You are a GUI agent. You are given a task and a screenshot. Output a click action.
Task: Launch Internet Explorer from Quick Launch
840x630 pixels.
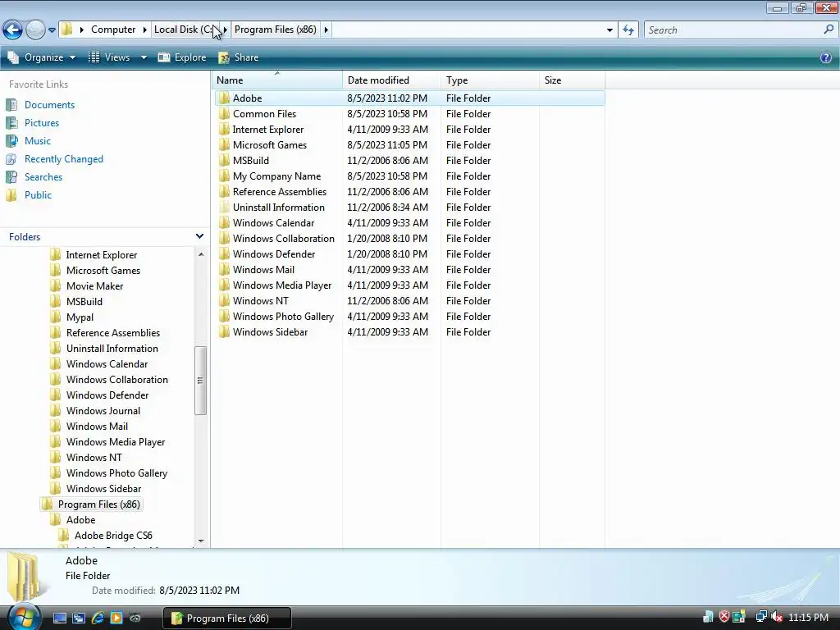pos(98,619)
